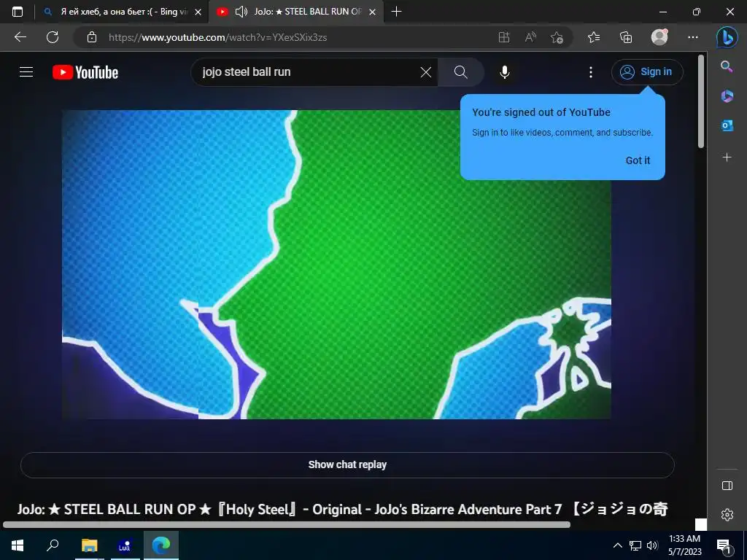The image size is (747, 560).
Task: View site information lock icon
Action: [92, 37]
